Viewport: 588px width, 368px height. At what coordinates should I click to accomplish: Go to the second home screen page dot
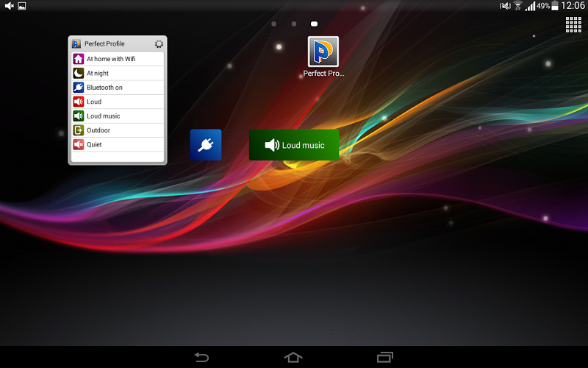(x=294, y=24)
